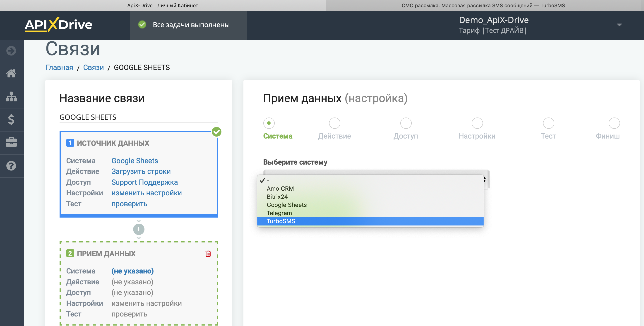Click Система label in data receiver
Screen dimensions: 644x326
click(81, 271)
